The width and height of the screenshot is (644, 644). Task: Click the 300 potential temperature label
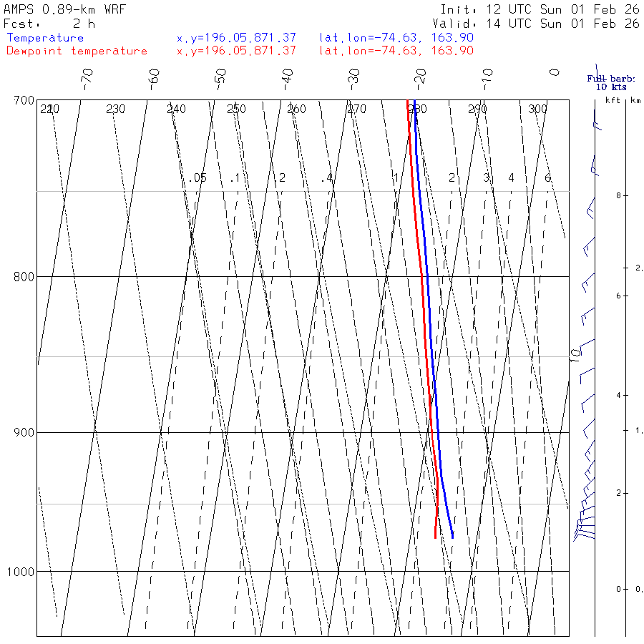[537, 109]
